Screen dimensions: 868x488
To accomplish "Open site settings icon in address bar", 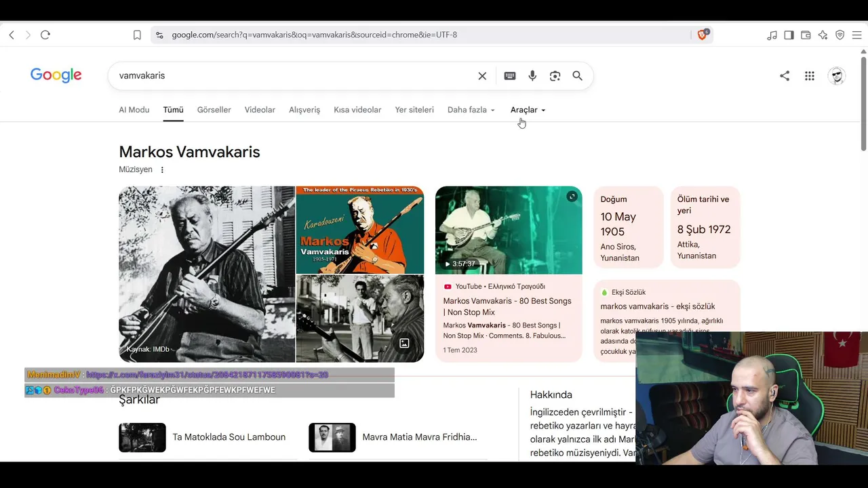I will 159,35.
